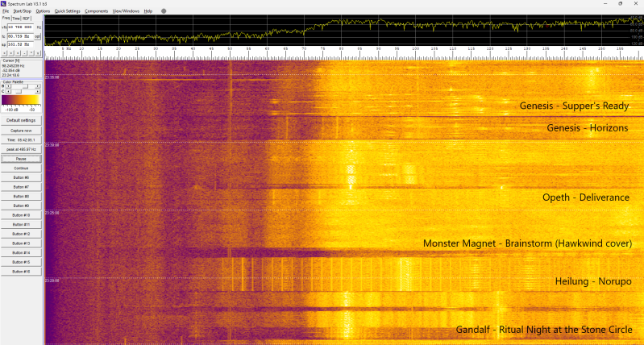Image resolution: width=644 pixels, height=345 pixels.
Task: Click the Spectrum Lab title bar icon
Action: 4,3
